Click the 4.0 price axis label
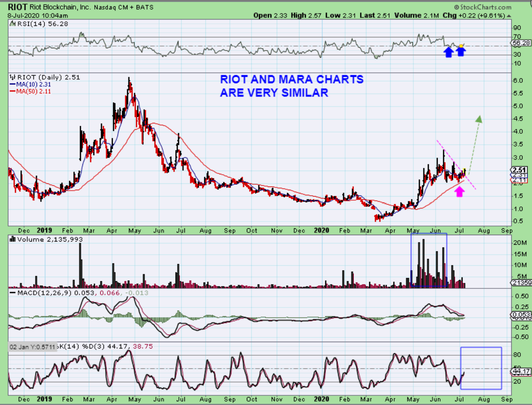 point(518,132)
